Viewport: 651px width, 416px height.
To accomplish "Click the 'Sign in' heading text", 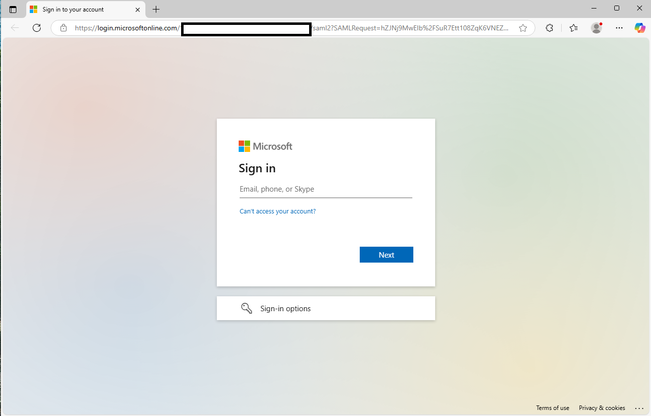I will pyautogui.click(x=257, y=168).
